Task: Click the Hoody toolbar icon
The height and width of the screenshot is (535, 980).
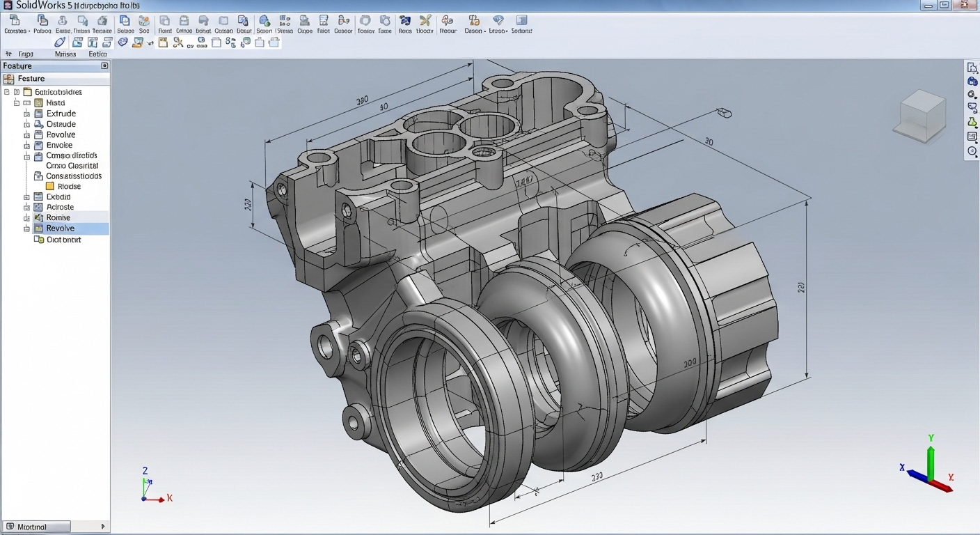Action: (425, 21)
